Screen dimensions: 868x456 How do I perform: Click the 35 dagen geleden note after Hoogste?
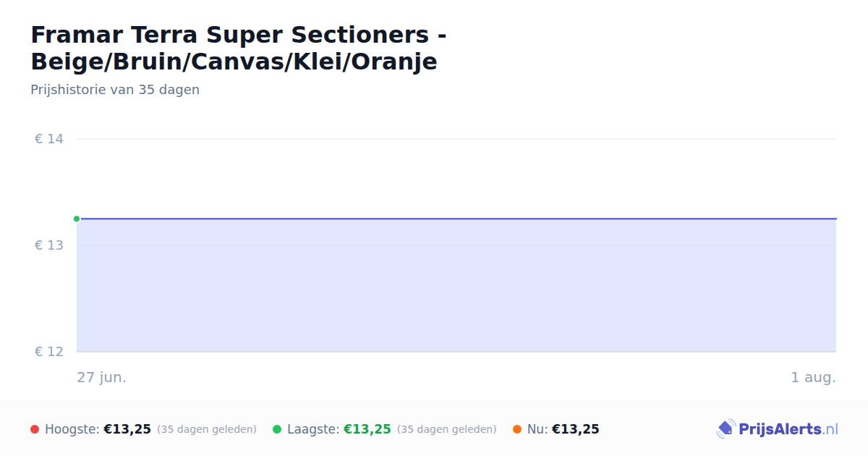(207, 429)
